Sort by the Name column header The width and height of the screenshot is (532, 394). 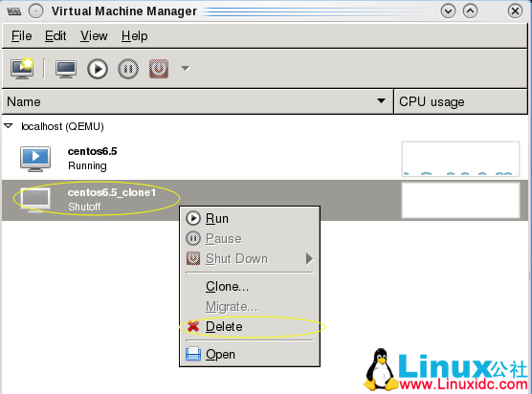[x=197, y=101]
